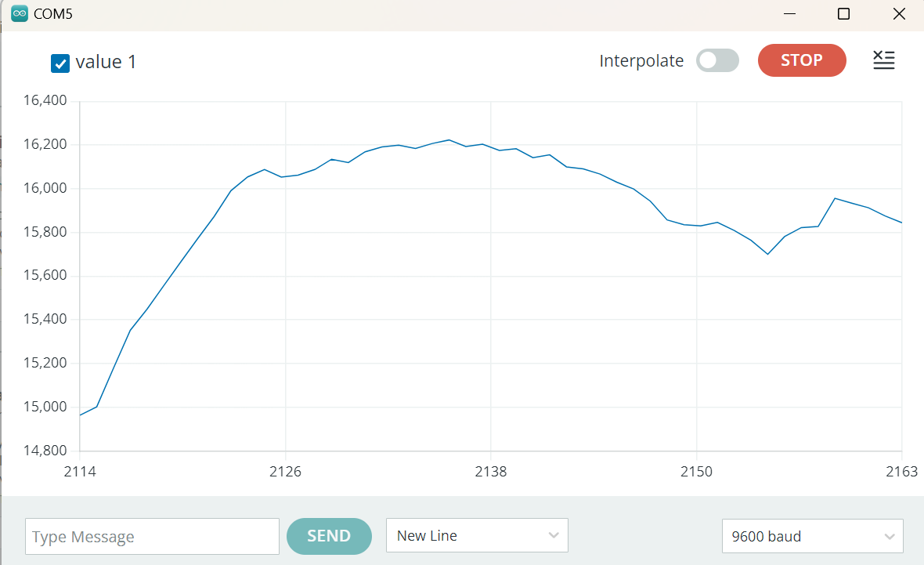The height and width of the screenshot is (565, 924).
Task: Close the COM5 serial plotter window
Action: (899, 14)
